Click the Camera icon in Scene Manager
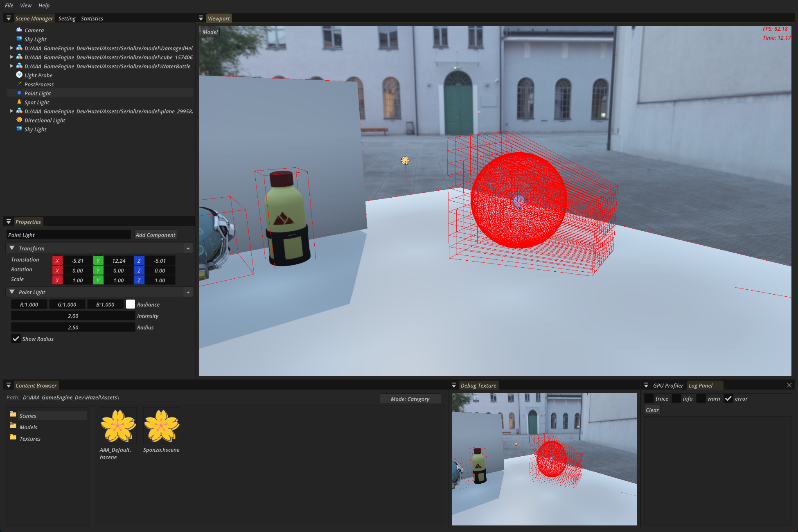Image resolution: width=798 pixels, height=532 pixels. pyautogui.click(x=19, y=30)
